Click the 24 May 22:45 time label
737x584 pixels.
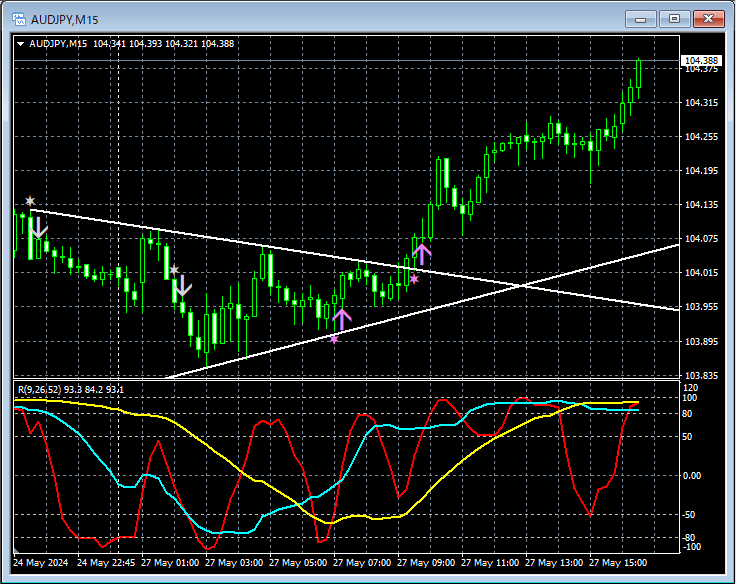(x=106, y=563)
